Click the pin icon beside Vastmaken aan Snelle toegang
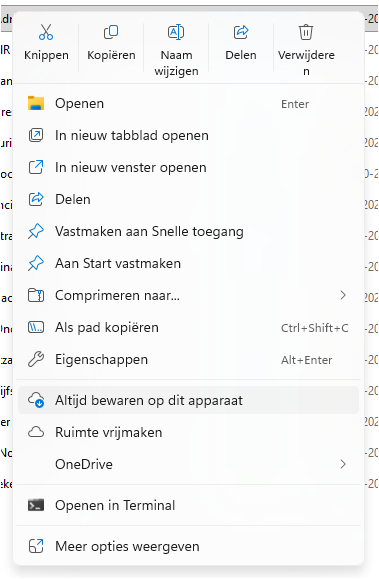Image resolution: width=379 pixels, height=579 pixels. tap(36, 232)
